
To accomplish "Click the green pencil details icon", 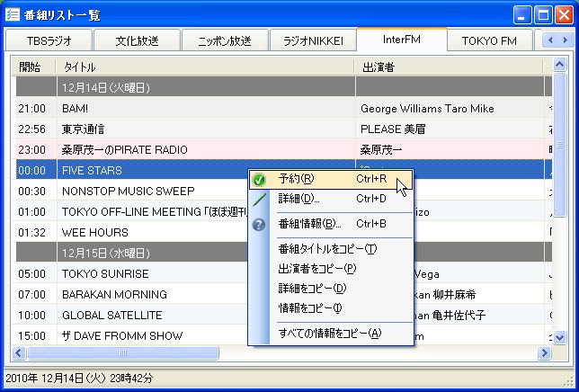I will pos(259,200).
